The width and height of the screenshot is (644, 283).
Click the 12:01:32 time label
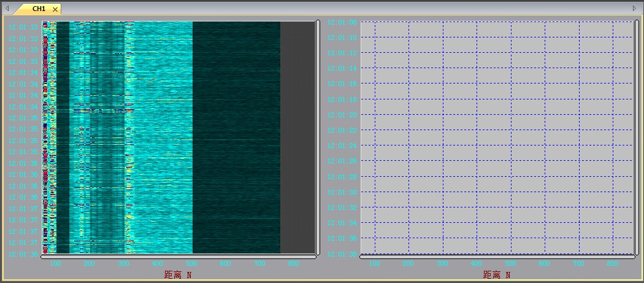tap(342, 207)
